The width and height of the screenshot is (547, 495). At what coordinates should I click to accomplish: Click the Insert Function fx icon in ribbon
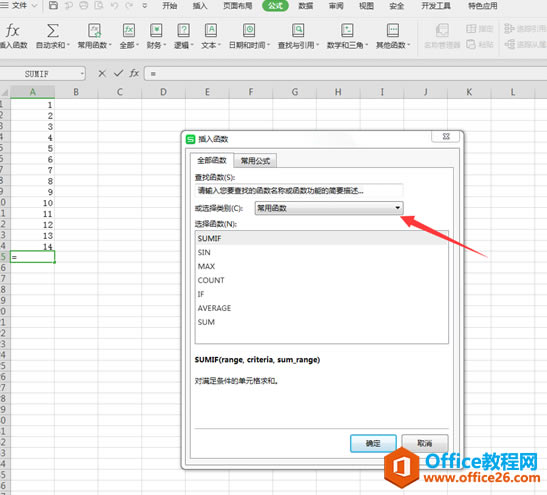pyautogui.click(x=13, y=31)
